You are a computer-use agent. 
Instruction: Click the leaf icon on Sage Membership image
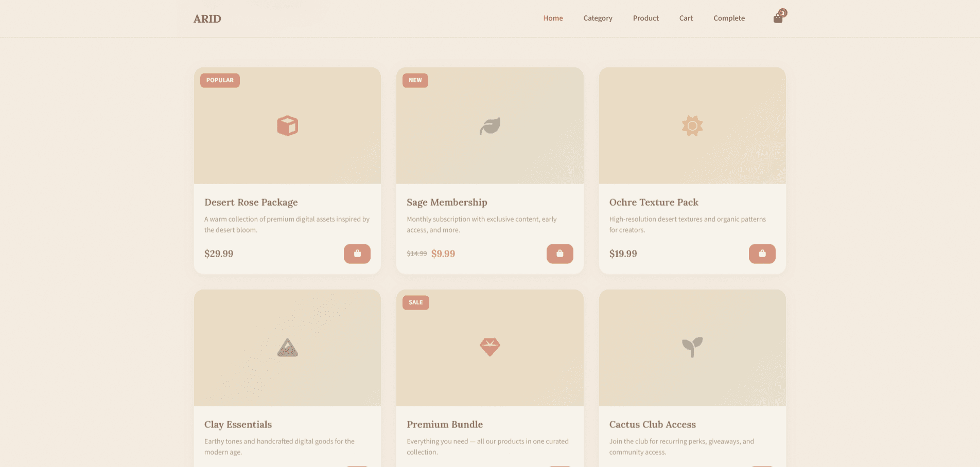click(x=490, y=125)
